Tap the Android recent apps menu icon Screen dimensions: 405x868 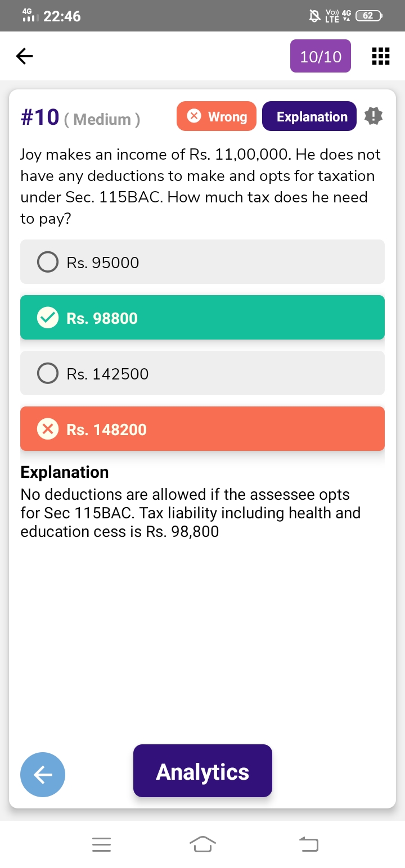102,844
